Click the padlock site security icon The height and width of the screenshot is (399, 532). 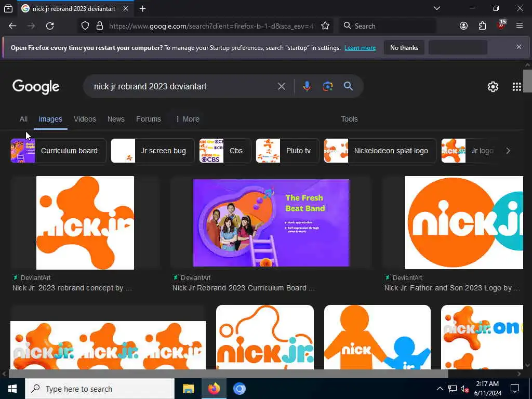[x=99, y=26]
